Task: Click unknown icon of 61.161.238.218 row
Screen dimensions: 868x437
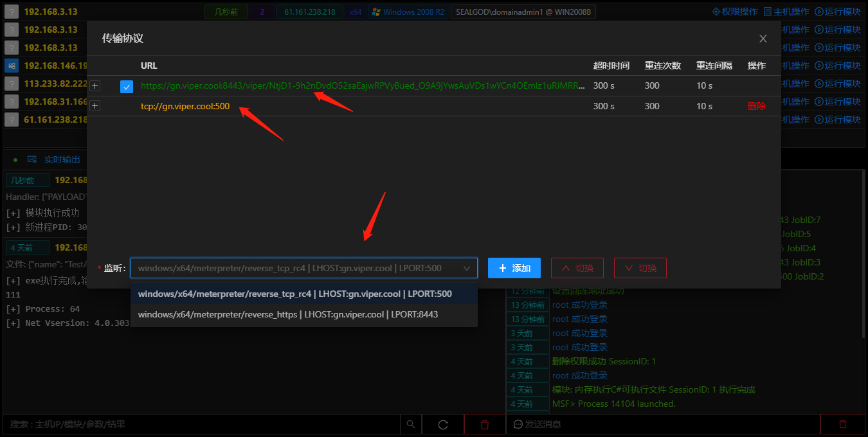Action: click(x=12, y=120)
